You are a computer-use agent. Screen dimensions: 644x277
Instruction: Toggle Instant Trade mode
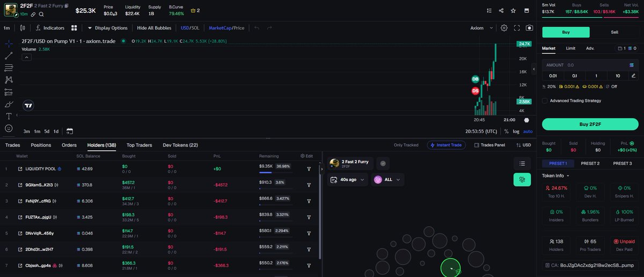pyautogui.click(x=447, y=145)
